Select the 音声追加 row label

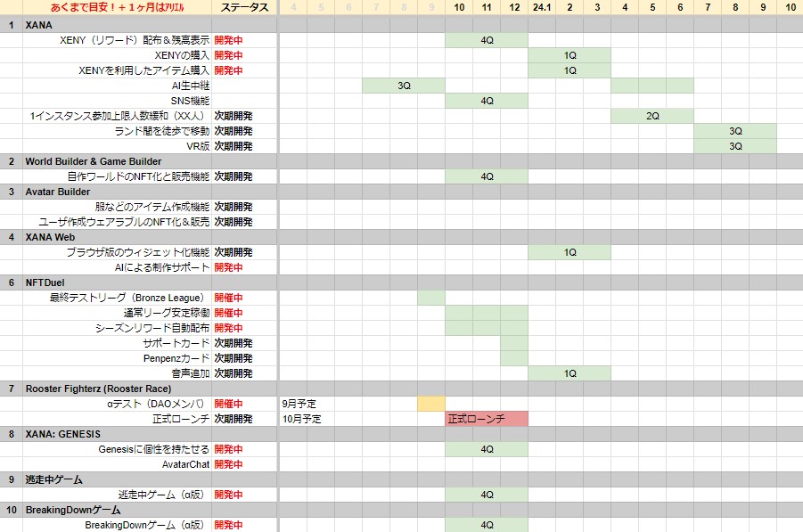click(x=191, y=373)
